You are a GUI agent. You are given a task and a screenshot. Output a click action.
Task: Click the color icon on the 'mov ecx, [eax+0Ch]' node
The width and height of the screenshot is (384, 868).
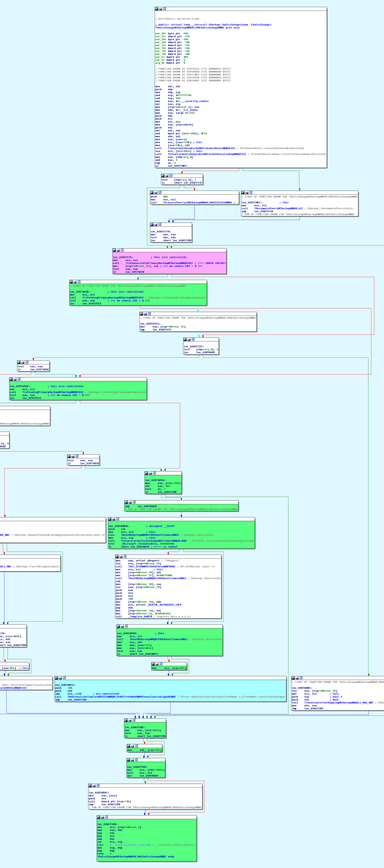pos(153,664)
